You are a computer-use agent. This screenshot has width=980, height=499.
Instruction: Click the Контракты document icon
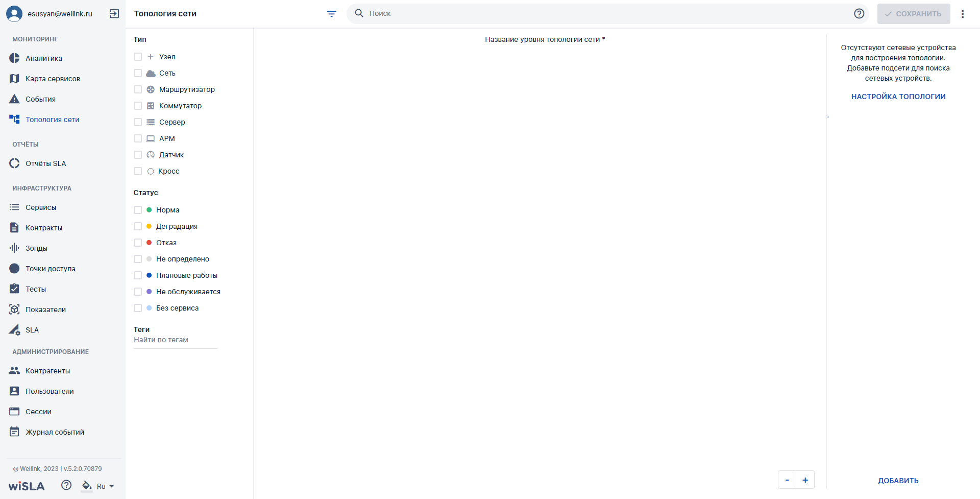coord(14,228)
